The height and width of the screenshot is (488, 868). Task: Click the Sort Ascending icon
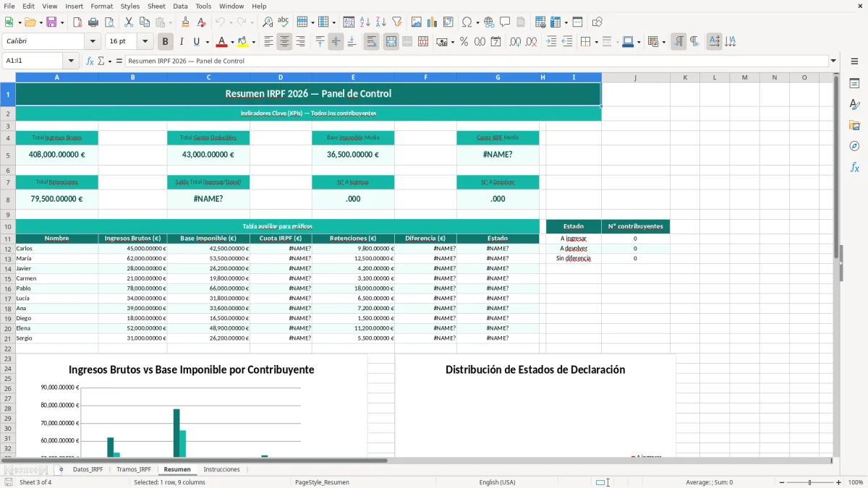pos(365,22)
